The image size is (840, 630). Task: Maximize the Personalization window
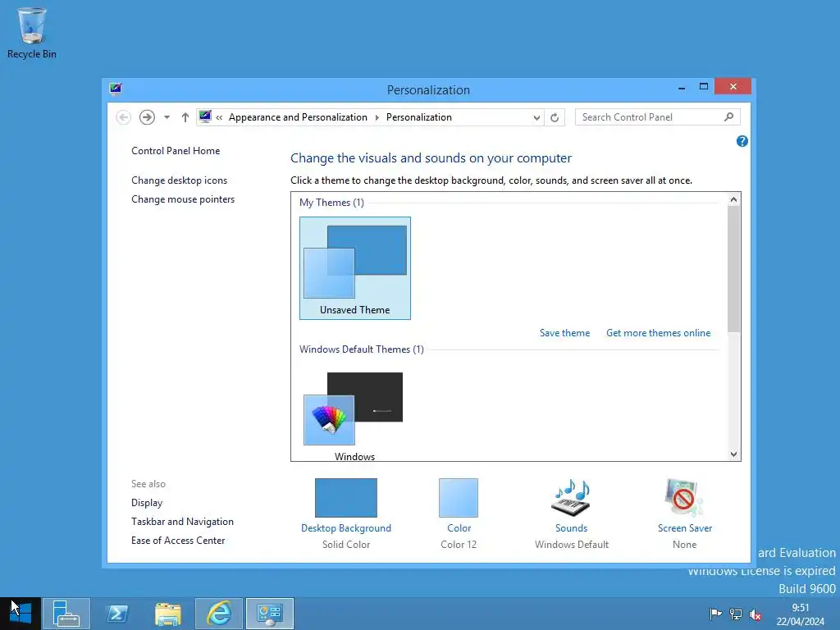pos(703,87)
